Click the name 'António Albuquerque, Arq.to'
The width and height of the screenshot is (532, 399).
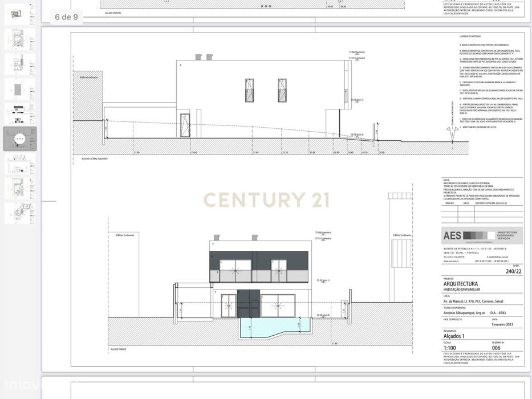464,313
